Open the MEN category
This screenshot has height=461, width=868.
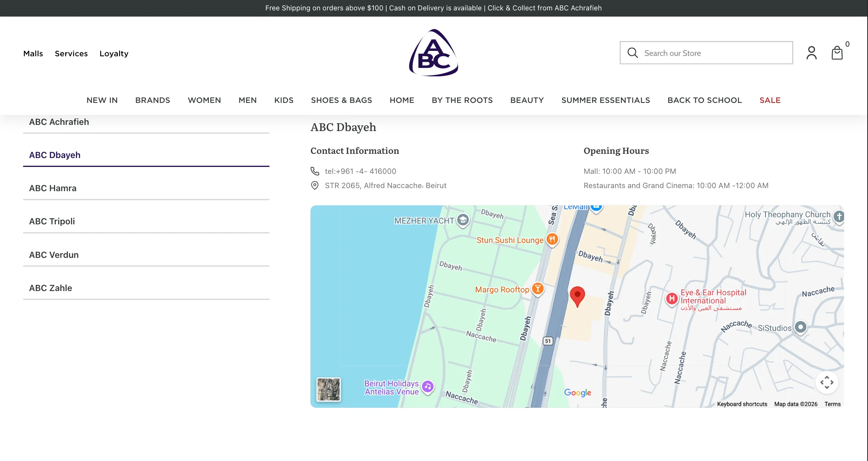247,100
